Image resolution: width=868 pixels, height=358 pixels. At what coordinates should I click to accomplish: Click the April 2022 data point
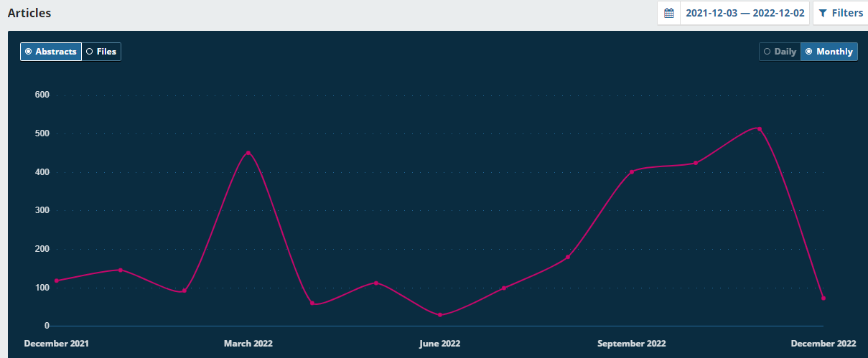click(312, 303)
